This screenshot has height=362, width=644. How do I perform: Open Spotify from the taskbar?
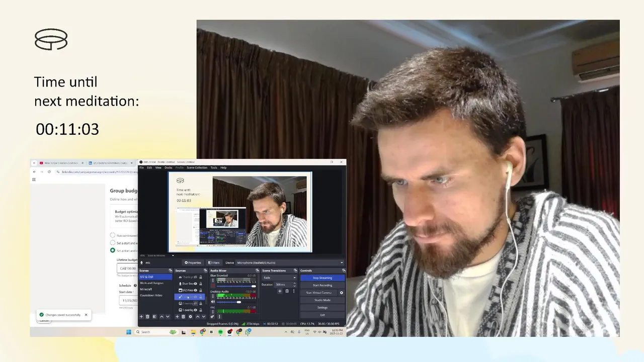pos(220,332)
